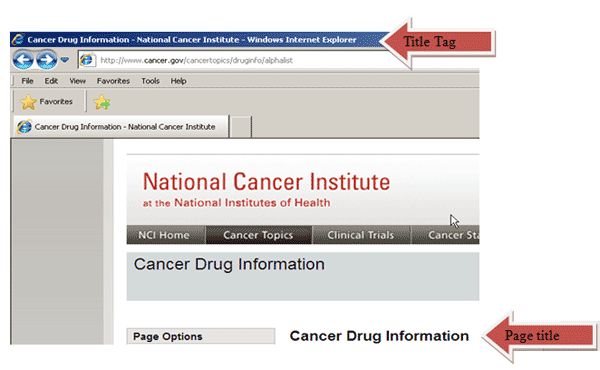Click the browser Back arrow button
This screenshot has height=370, width=600.
tap(23, 60)
